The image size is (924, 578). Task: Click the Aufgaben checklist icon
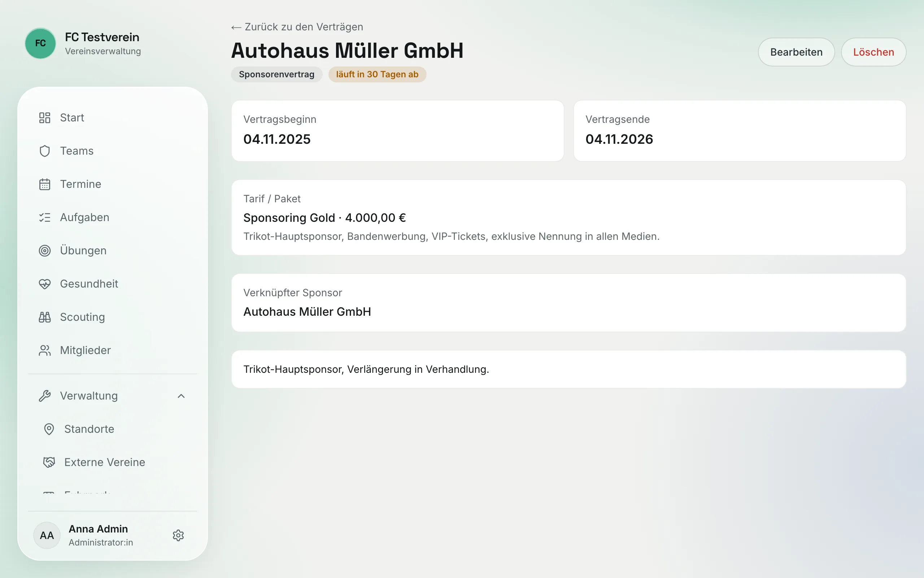45,217
